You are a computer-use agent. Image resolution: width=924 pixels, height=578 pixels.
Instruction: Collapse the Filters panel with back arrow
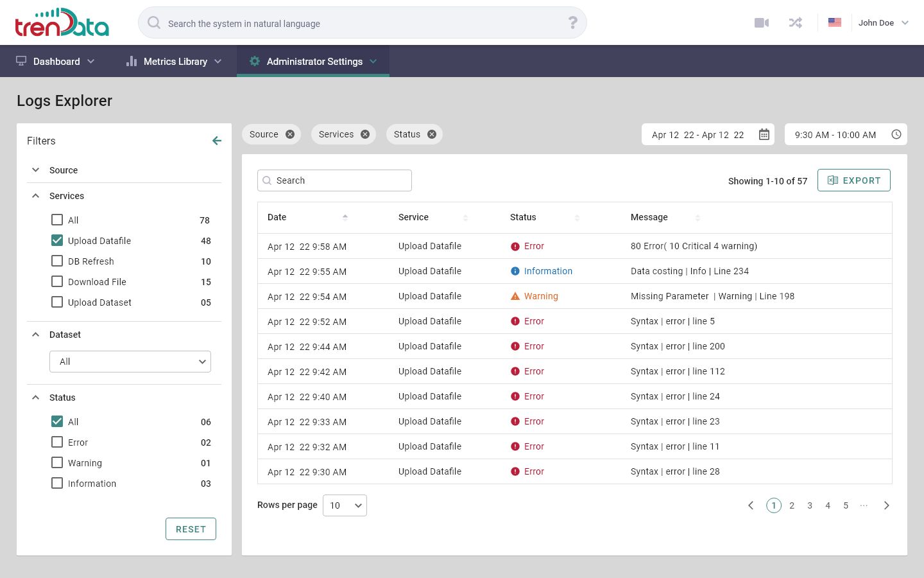click(217, 141)
